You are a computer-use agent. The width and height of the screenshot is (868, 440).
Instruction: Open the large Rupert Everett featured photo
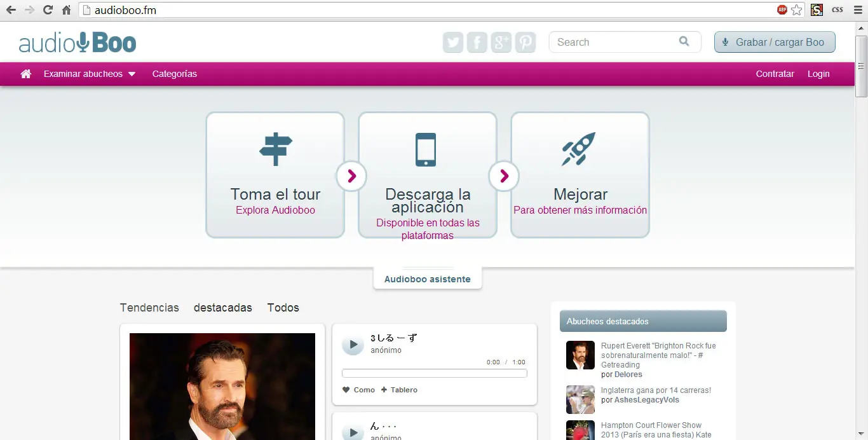pyautogui.click(x=222, y=386)
